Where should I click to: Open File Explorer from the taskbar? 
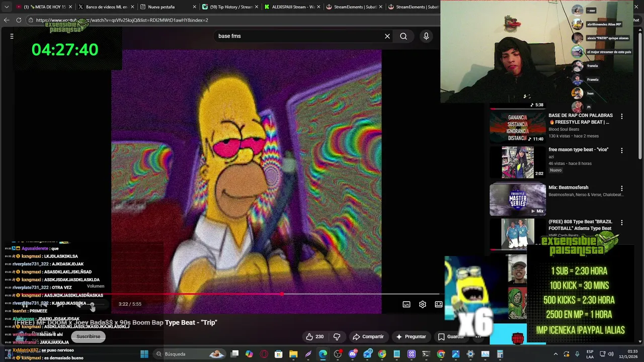[x=293, y=354]
